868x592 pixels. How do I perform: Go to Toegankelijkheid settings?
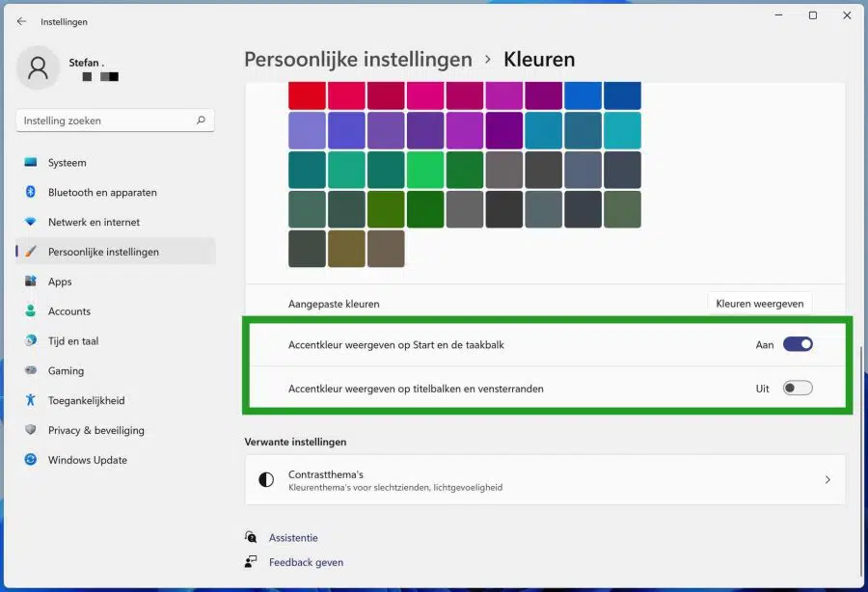pyautogui.click(x=115, y=400)
